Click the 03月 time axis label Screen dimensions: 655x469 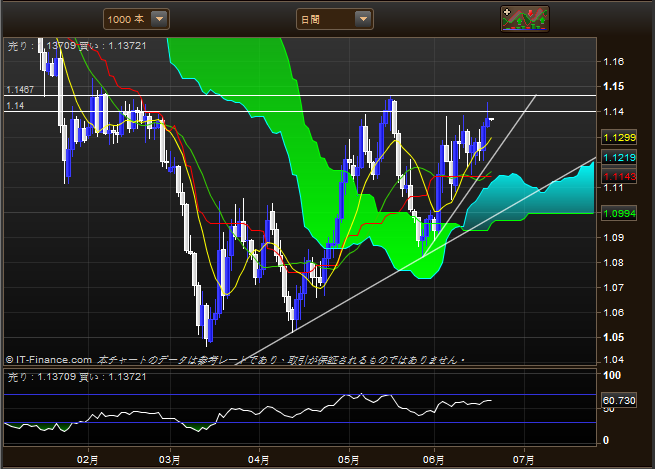click(170, 460)
